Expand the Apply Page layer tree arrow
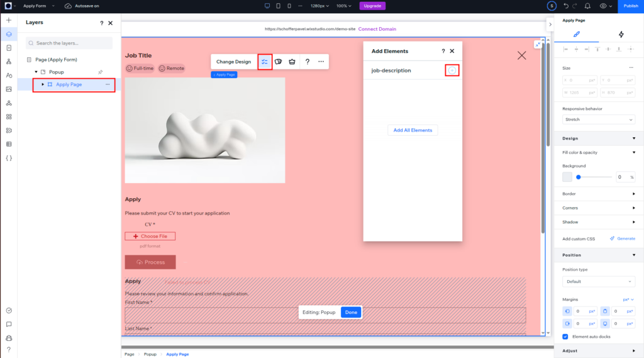This screenshot has height=358, width=644. coord(43,84)
